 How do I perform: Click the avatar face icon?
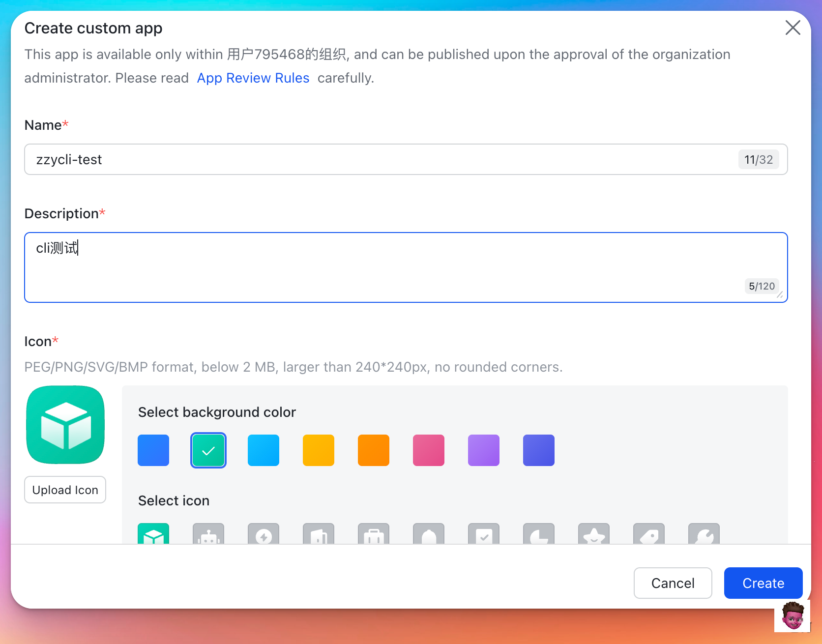pyautogui.click(x=792, y=615)
